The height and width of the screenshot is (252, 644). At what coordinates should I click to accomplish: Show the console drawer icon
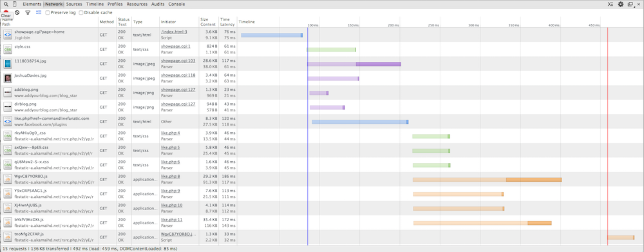611,4
